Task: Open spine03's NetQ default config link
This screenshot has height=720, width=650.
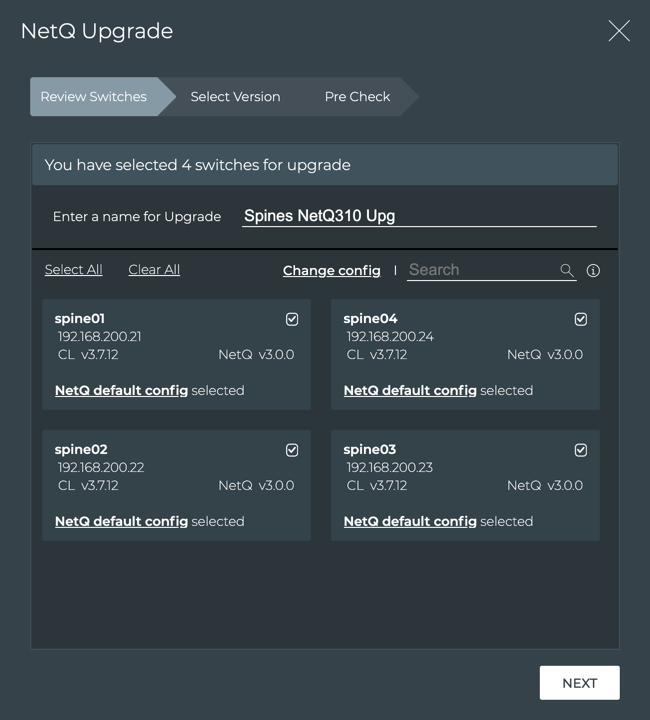Action: tap(410, 522)
